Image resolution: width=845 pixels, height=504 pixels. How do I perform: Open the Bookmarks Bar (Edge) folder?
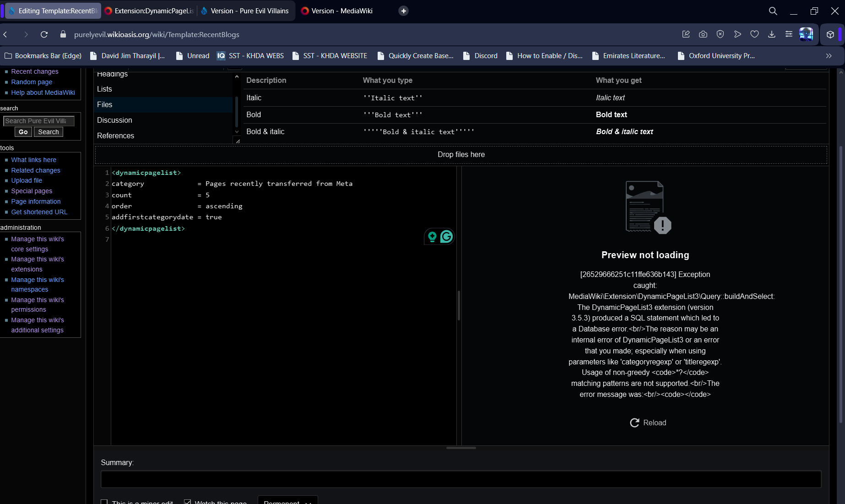coord(43,56)
